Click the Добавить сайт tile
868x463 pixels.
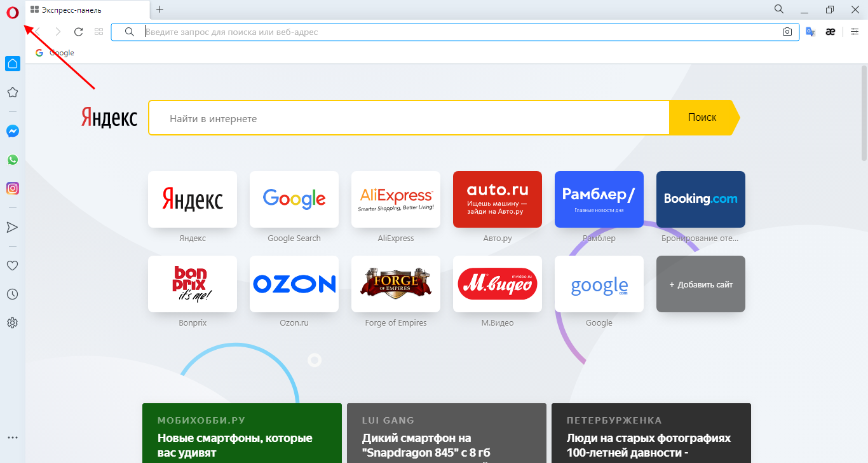pyautogui.click(x=701, y=284)
